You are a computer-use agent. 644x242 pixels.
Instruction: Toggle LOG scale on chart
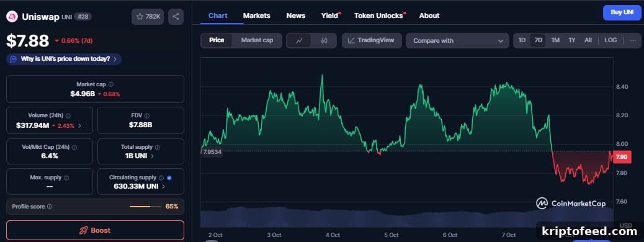610,40
